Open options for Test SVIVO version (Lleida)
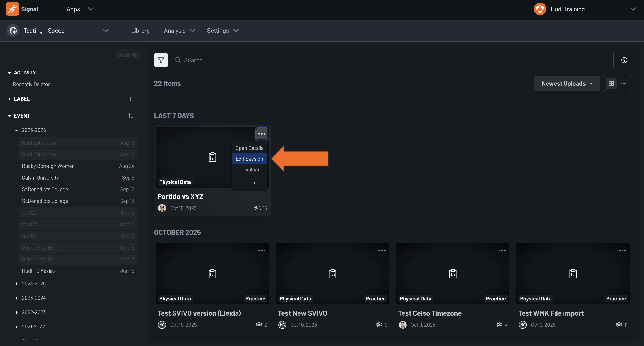Screen dimensions: 644x346 pyautogui.click(x=261, y=250)
